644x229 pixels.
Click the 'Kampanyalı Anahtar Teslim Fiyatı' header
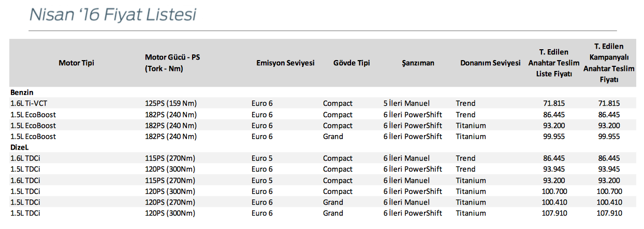tap(609, 63)
